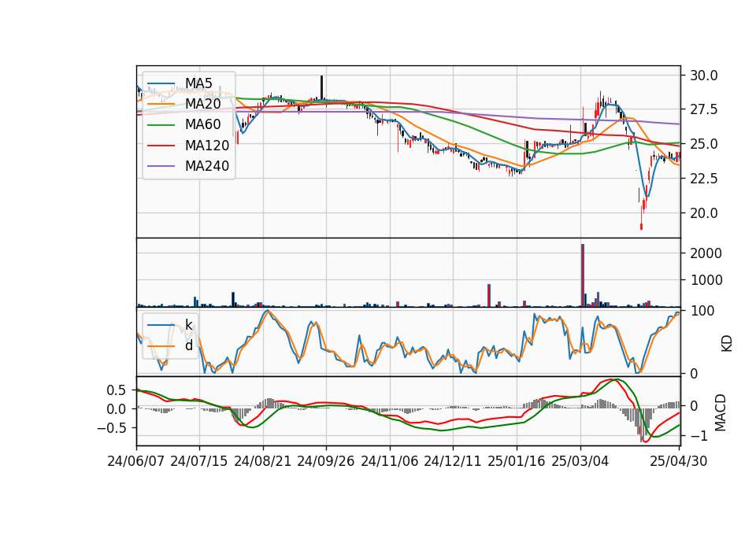This screenshot has width=756, height=543.
Task: Click the 30.0 price axis label
Action: pos(704,76)
